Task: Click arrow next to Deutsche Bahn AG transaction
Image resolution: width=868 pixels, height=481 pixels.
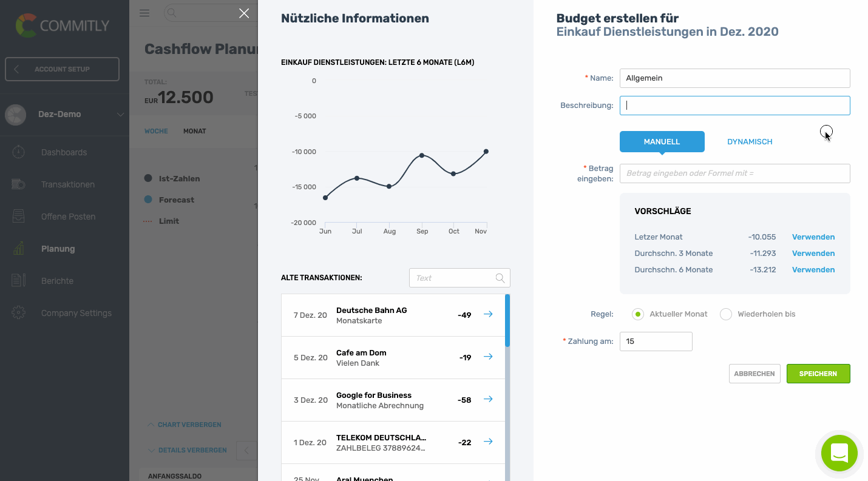Action: point(487,314)
